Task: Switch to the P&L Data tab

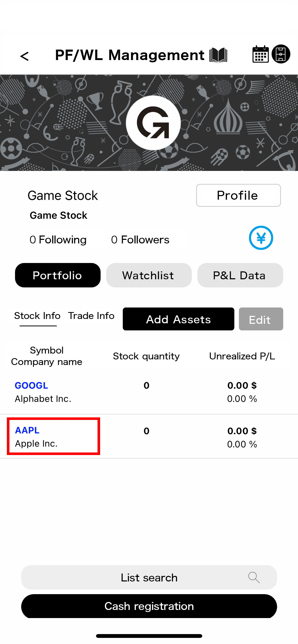Action: [240, 275]
